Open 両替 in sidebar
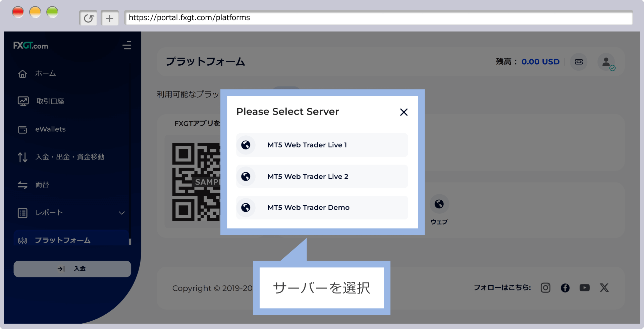Image resolution: width=644 pixels, height=329 pixels. (42, 185)
